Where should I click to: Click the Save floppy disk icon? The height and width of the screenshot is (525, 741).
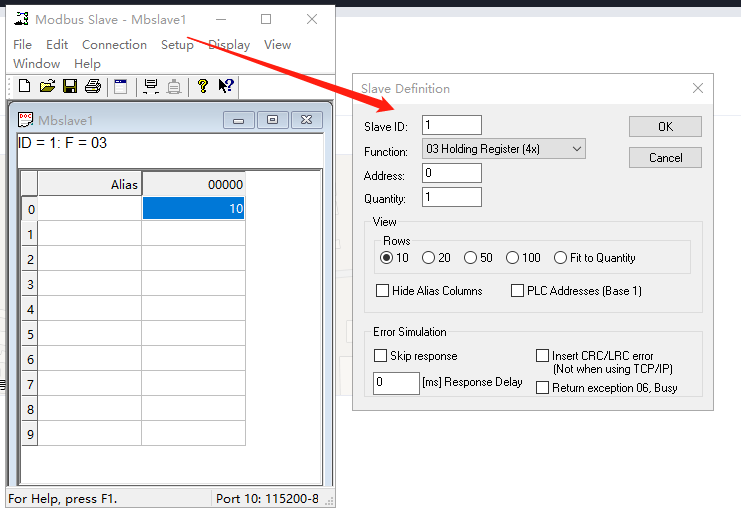tap(70, 87)
